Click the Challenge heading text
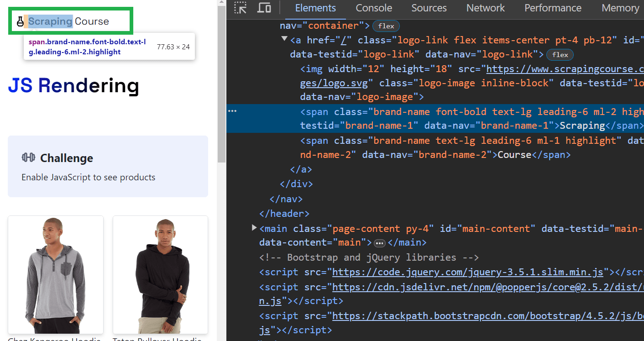The image size is (644, 341). pos(67,158)
